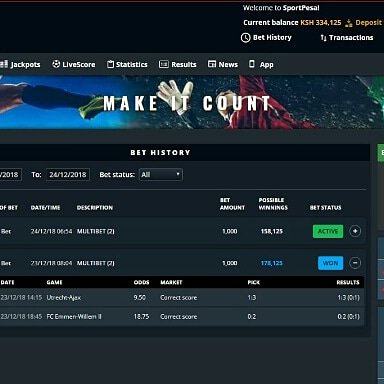The width and height of the screenshot is (384, 384).
Task: Click the green ACTIVE status badge
Action: tap(328, 231)
